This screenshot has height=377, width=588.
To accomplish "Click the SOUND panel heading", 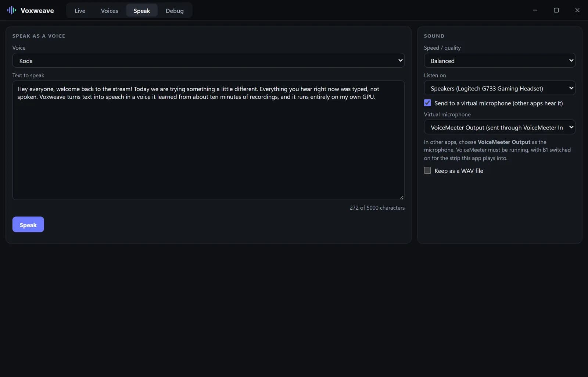I will pyautogui.click(x=434, y=36).
